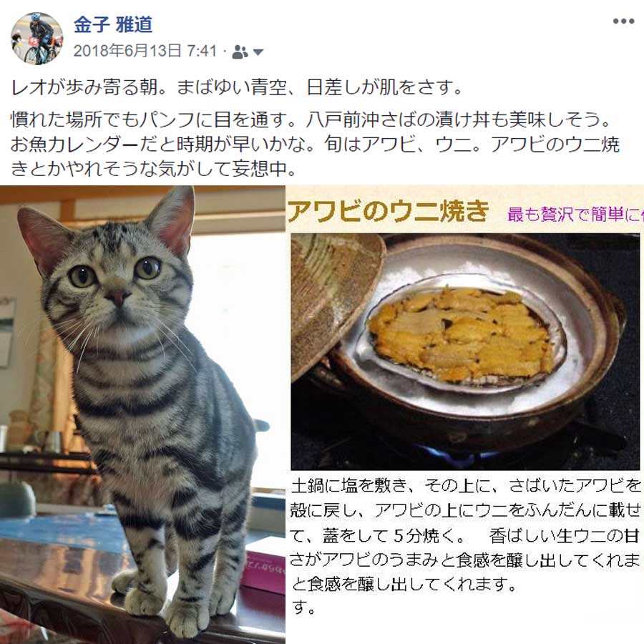Click the アワビのウニ焼き recipe title
The width and height of the screenshot is (644, 644).
click(388, 212)
